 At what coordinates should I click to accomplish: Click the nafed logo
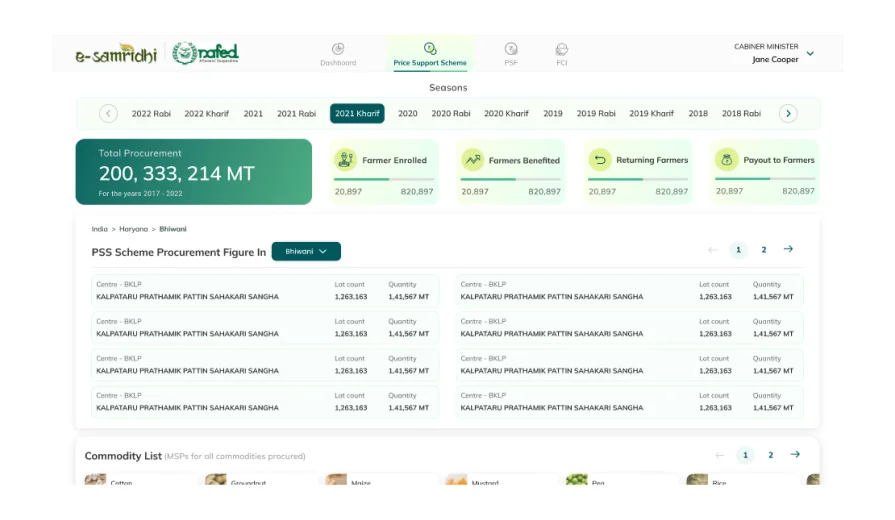(x=205, y=53)
